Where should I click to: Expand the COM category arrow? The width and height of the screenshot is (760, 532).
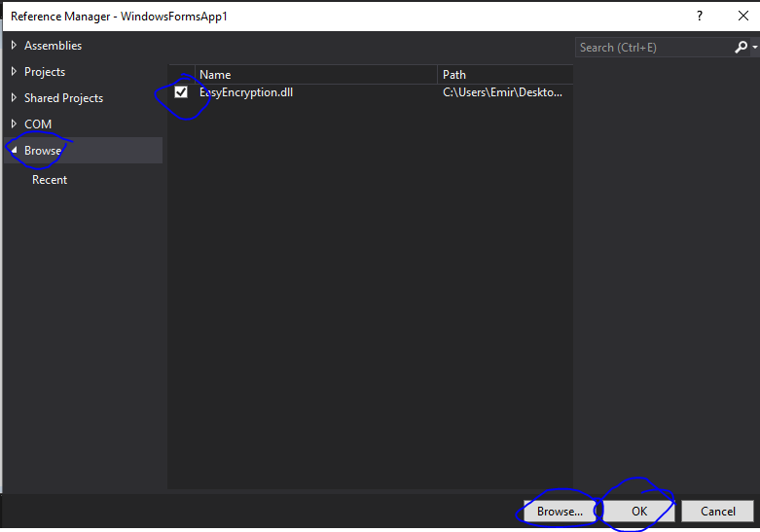14,124
